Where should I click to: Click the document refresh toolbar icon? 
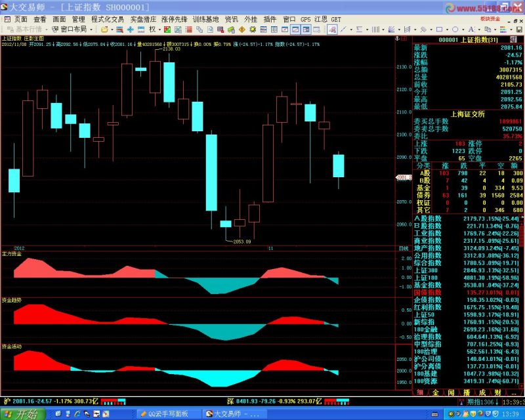pos(210,30)
